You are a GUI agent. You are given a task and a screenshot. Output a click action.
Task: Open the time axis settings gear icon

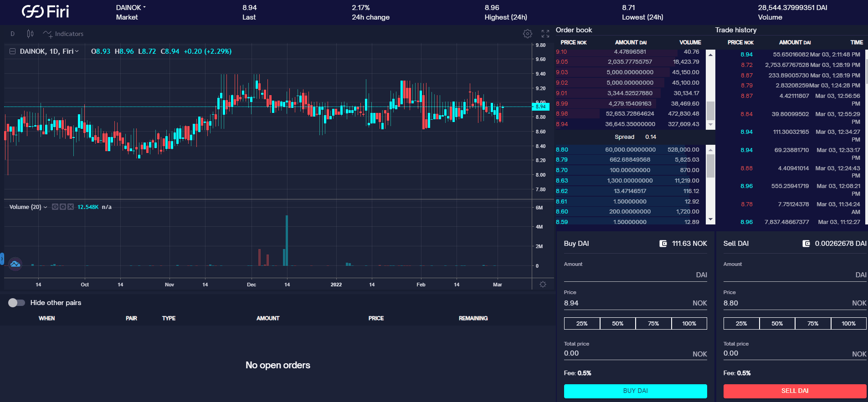coord(543,285)
